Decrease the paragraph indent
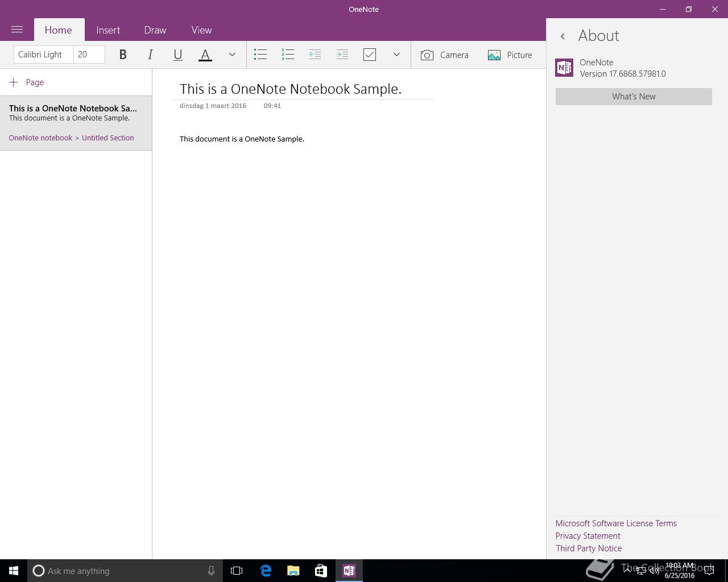The image size is (728, 582). (315, 55)
